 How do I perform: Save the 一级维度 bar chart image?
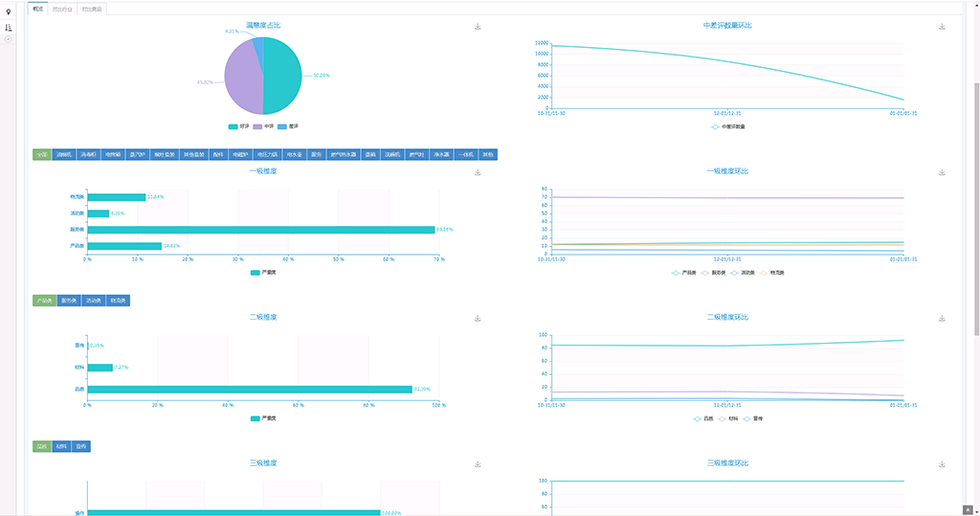point(478,173)
